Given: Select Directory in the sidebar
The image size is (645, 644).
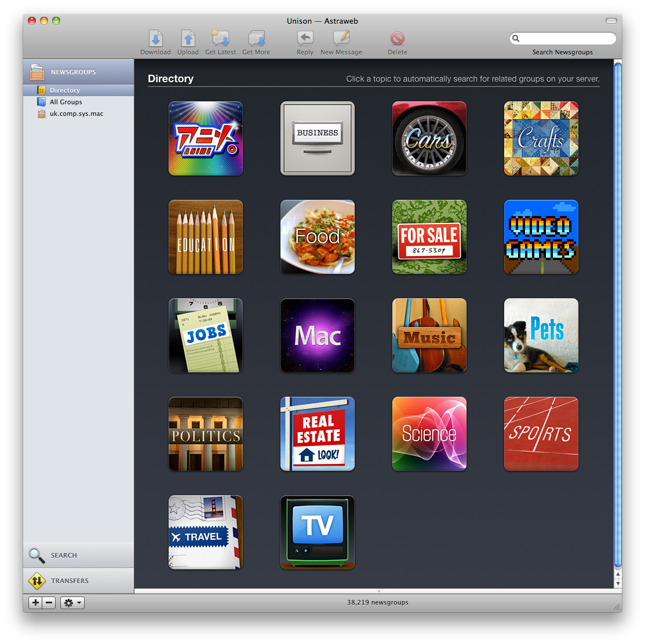Looking at the screenshot, I should [65, 90].
